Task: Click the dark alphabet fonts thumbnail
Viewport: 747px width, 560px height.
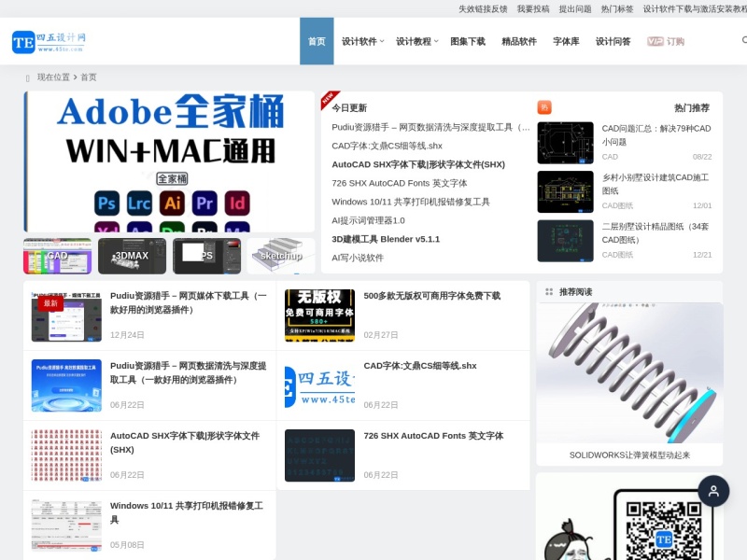Action: [x=319, y=455]
